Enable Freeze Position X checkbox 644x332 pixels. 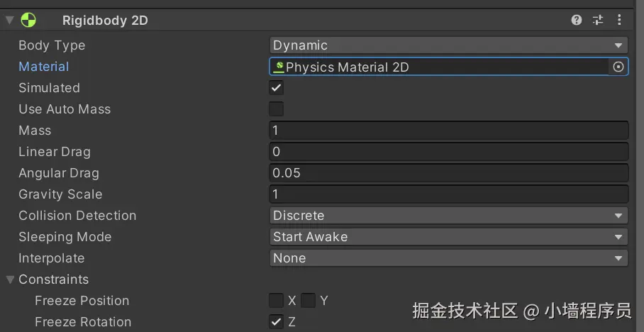pyautogui.click(x=277, y=301)
